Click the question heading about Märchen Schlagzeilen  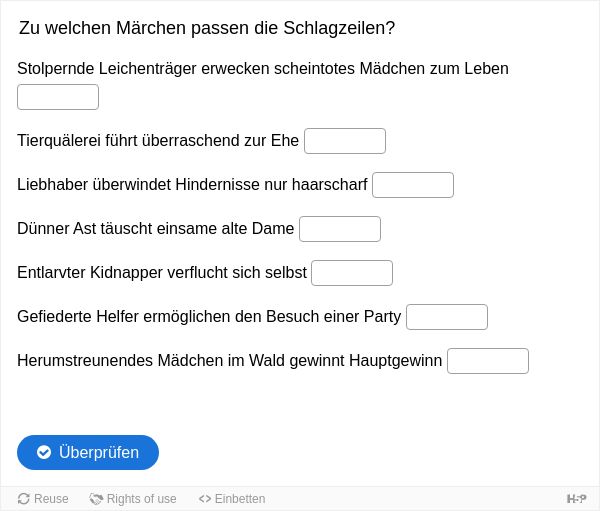[x=207, y=28]
